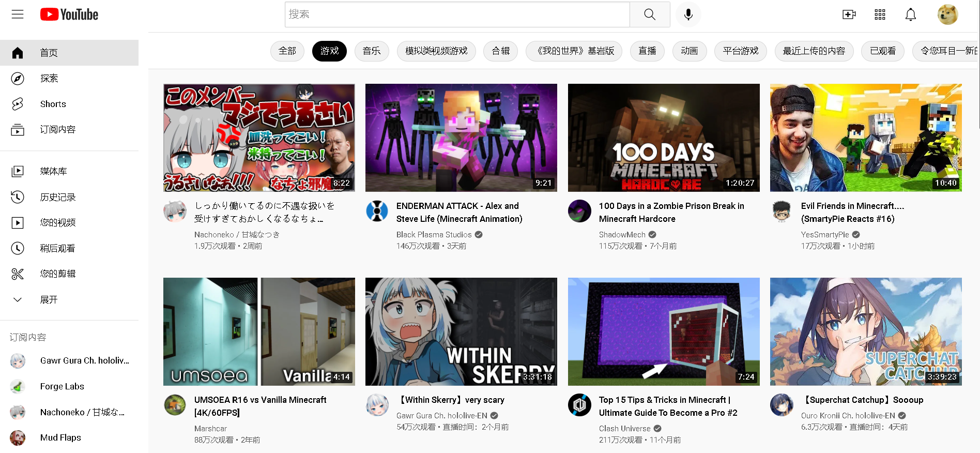The width and height of the screenshot is (980, 453).
Task: Click the YouTube logo
Action: click(x=69, y=14)
